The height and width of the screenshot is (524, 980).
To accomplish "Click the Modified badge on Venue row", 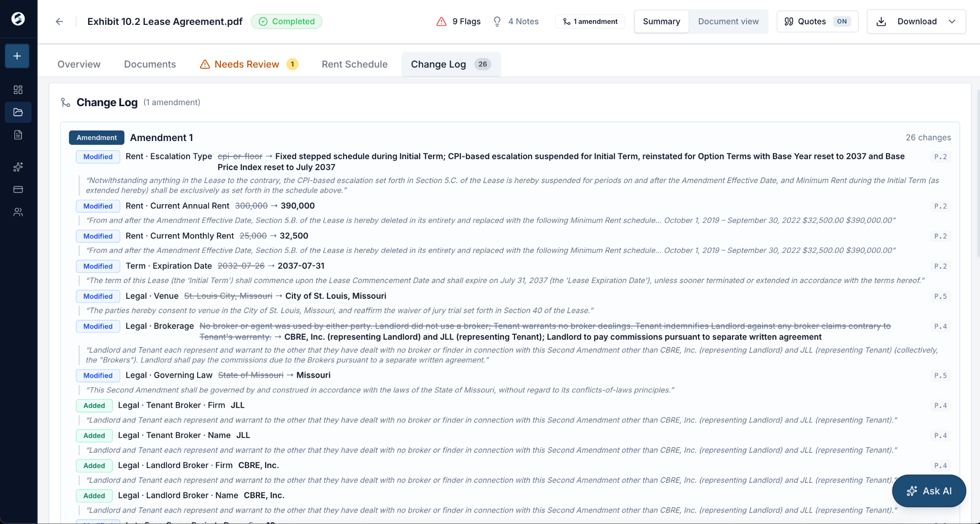I will (98, 296).
